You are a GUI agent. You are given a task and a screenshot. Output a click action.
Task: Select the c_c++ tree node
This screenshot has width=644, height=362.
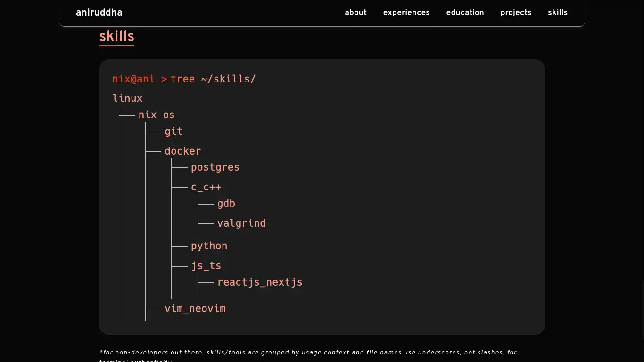(x=206, y=187)
